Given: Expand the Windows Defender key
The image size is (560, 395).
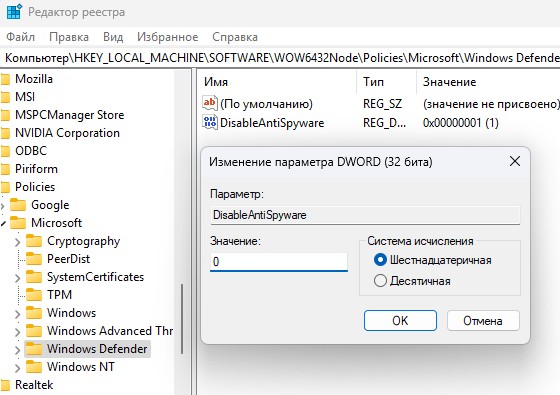Looking at the screenshot, I should coord(18,350).
